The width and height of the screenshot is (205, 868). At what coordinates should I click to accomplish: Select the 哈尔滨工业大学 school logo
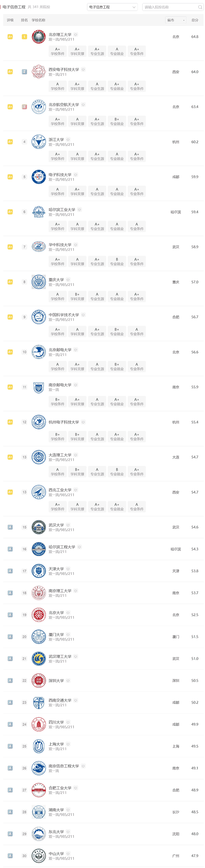[x=38, y=212]
